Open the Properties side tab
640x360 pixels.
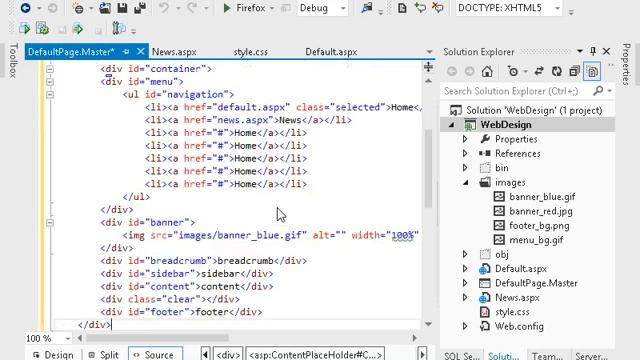627,64
